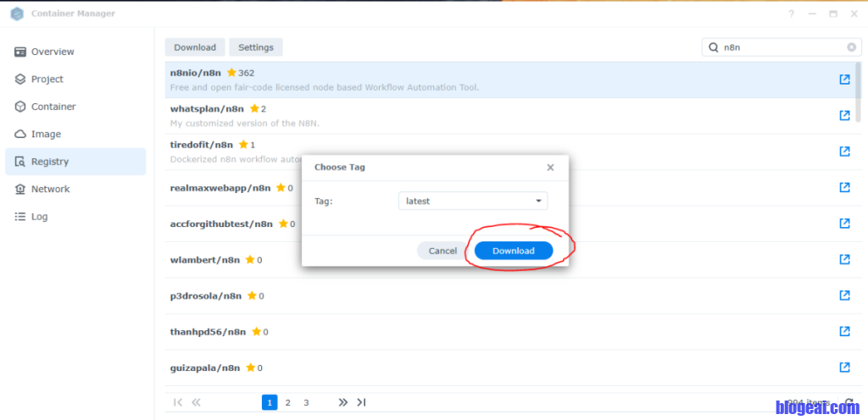This screenshot has height=420, width=868.
Task: Select page 2 in pagination
Action: [x=288, y=402]
